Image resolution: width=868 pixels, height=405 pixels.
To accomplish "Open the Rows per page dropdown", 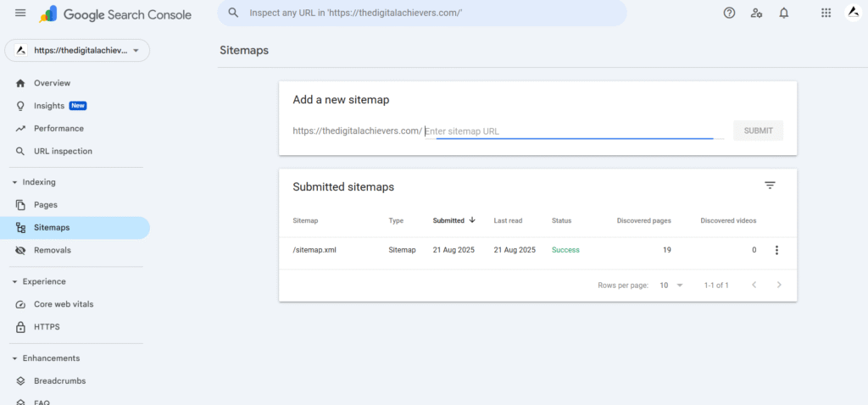I will tap(671, 286).
